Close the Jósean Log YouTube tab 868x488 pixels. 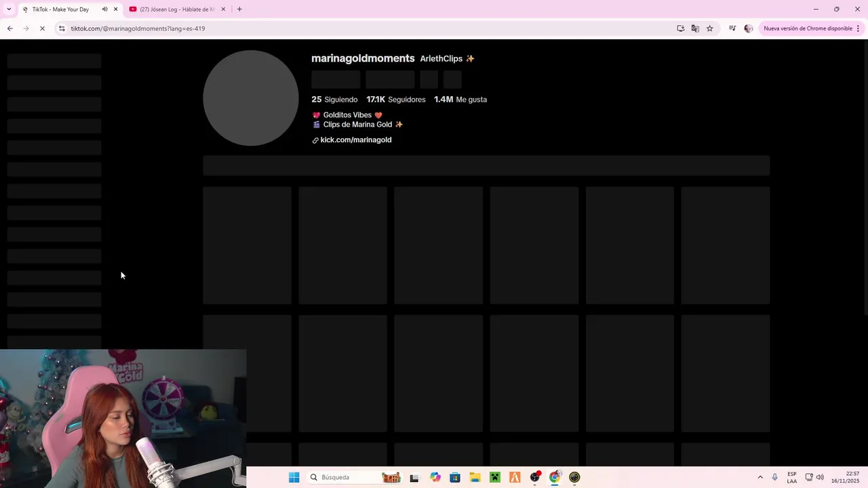tap(223, 9)
